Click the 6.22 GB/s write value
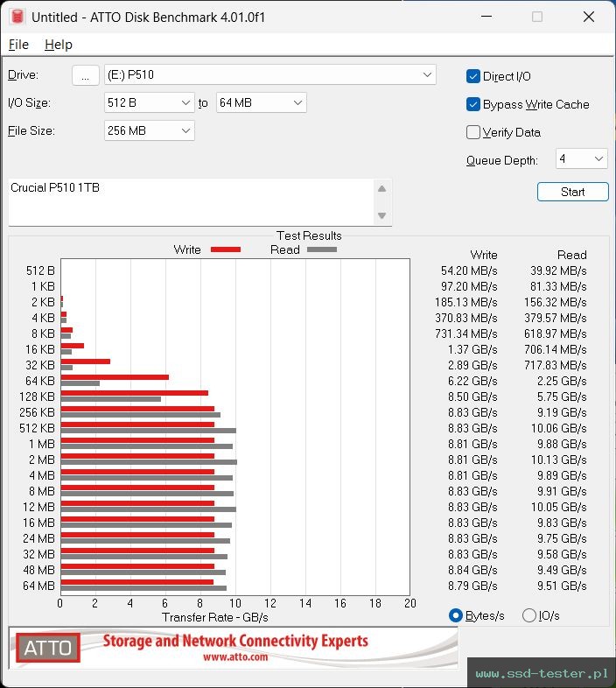The height and width of the screenshot is (688, 616). [x=472, y=381]
